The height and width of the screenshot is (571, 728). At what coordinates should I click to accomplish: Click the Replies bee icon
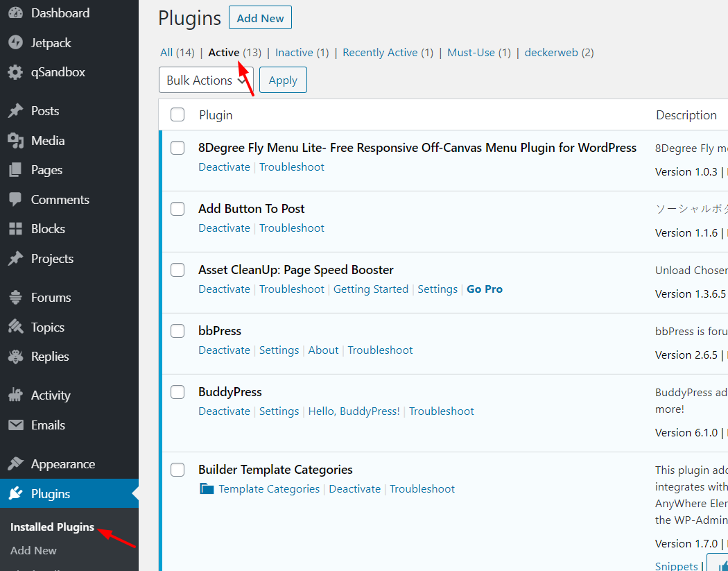15,357
